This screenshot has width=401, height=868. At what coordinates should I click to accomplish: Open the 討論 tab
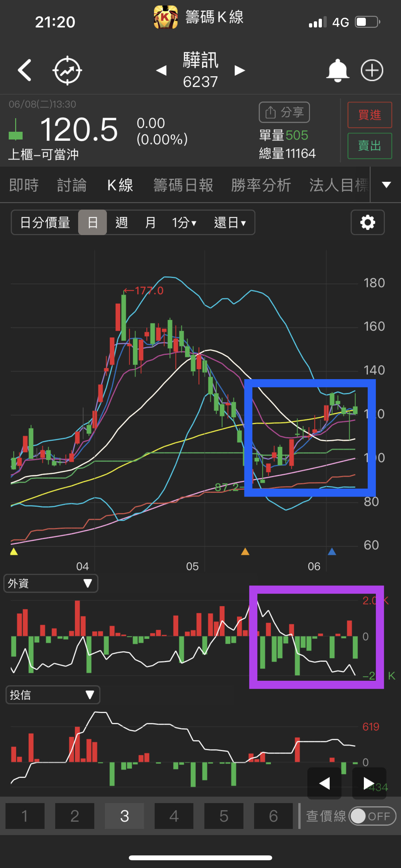(x=72, y=185)
